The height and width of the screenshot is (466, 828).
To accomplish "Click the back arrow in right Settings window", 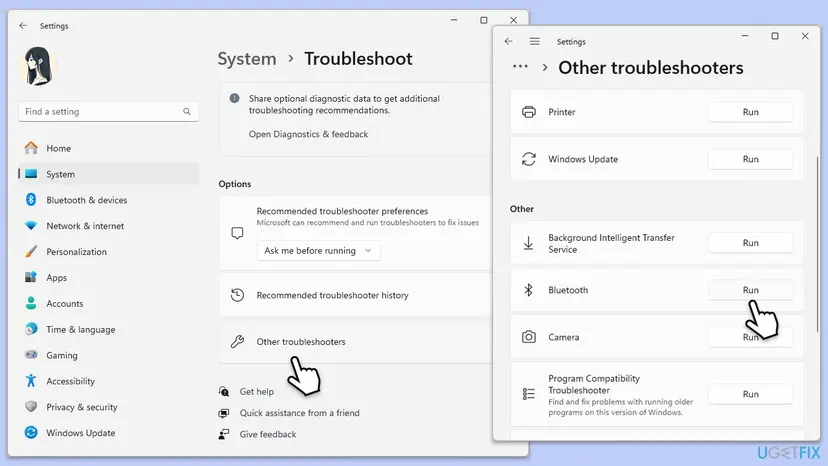I will (509, 41).
